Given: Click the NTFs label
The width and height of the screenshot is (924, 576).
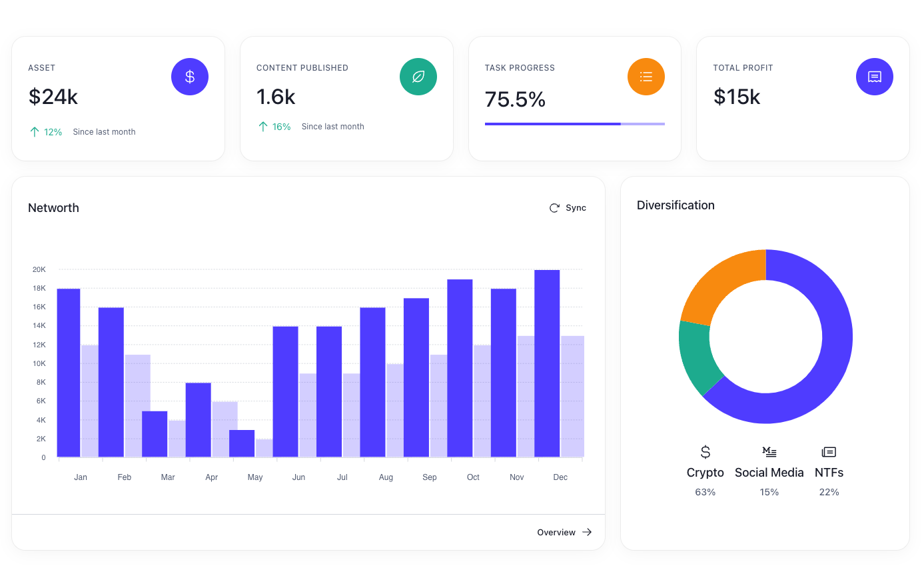Looking at the screenshot, I should [x=829, y=473].
